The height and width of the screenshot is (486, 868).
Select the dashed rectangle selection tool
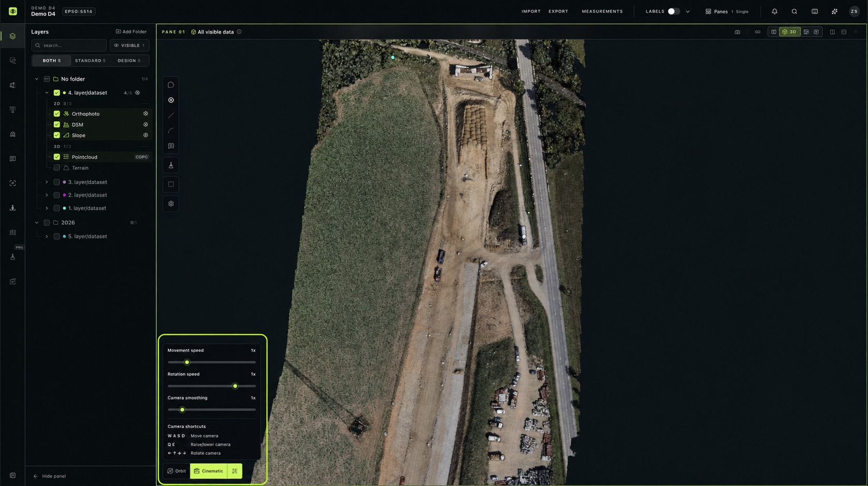(171, 184)
